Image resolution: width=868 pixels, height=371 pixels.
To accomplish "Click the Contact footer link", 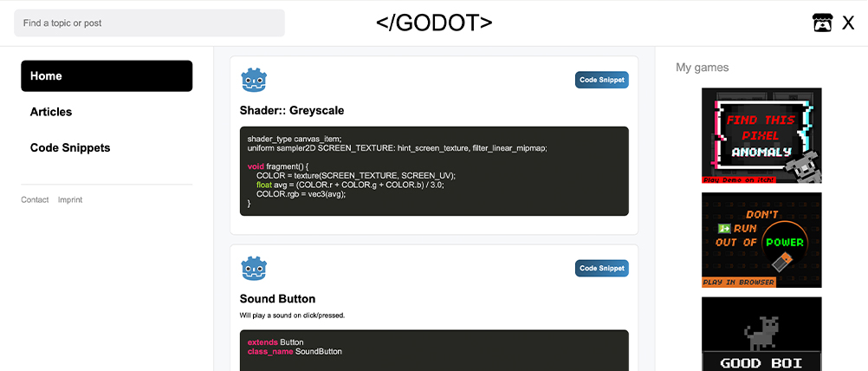I will tap(35, 200).
